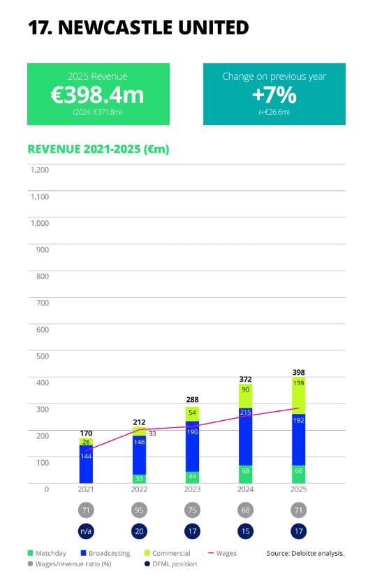Viewport: 375px width, 588px height.
Task: Select the Commercial legend lime swatch
Action: (147, 553)
